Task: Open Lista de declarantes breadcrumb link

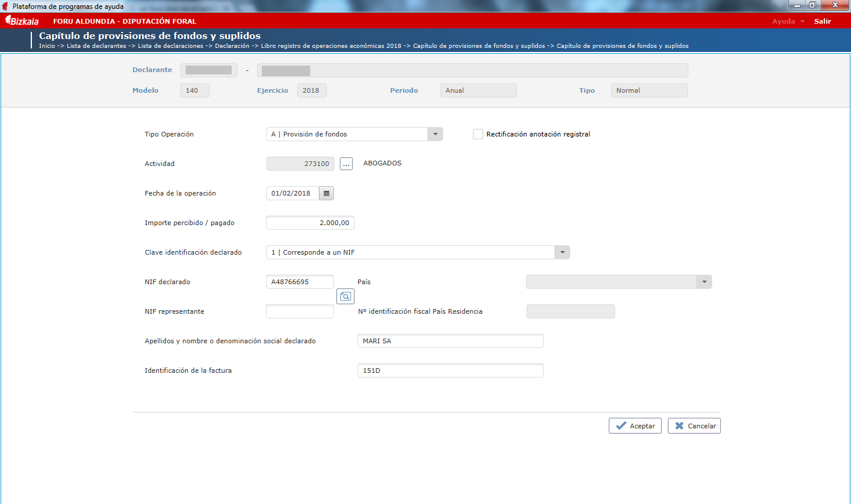Action: 96,45
